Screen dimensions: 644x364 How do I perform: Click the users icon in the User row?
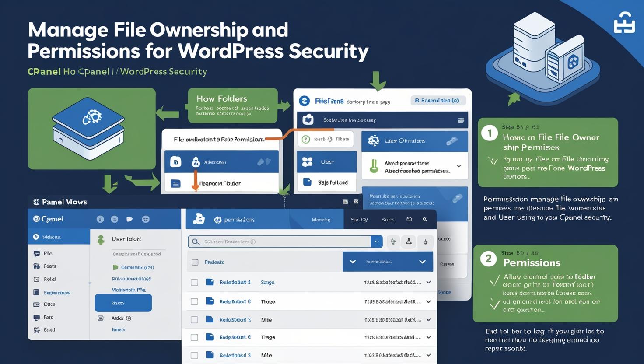click(308, 162)
